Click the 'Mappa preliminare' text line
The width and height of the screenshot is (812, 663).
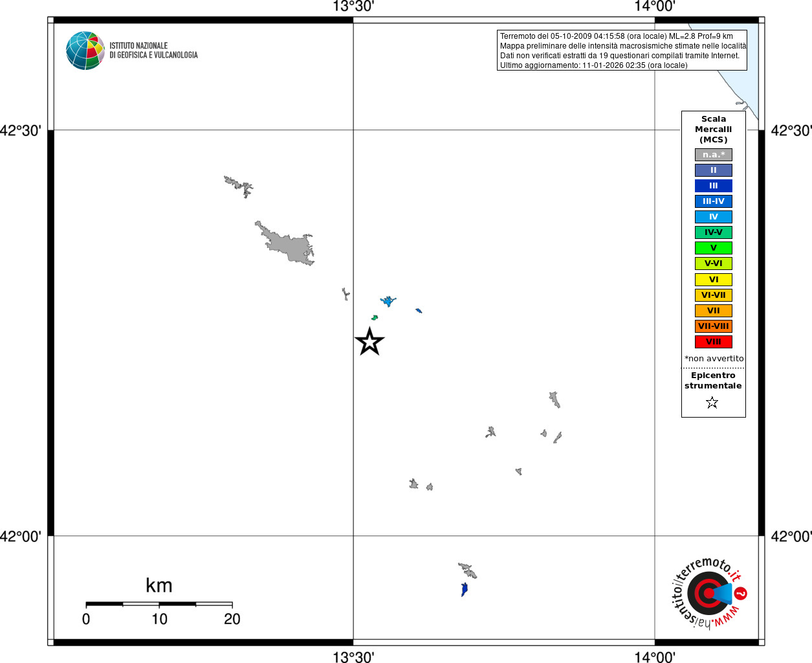point(623,46)
